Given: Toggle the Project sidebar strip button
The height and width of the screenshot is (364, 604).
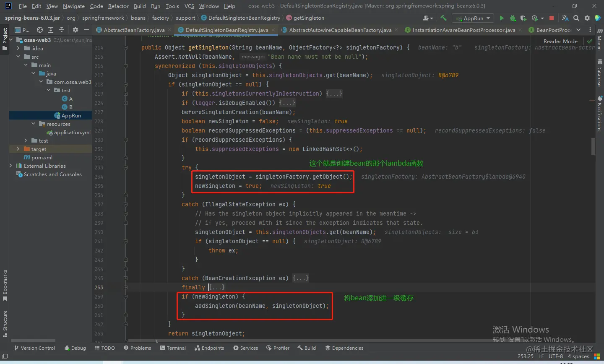Looking at the screenshot, I should (x=5, y=39).
